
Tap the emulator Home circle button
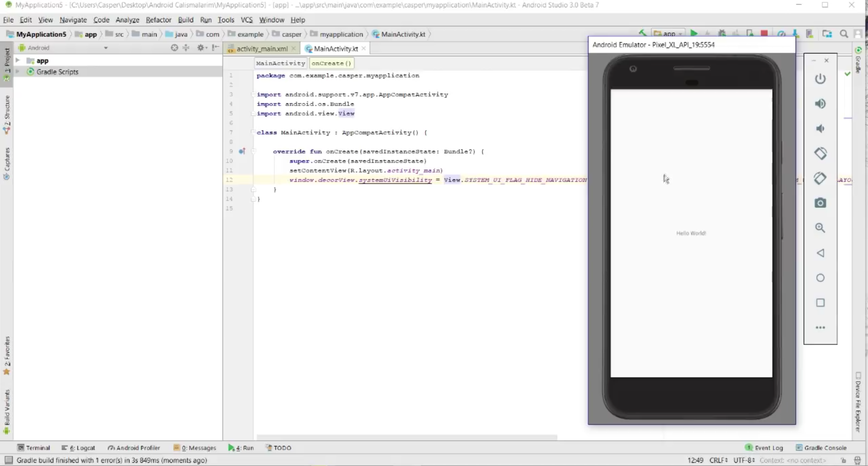click(820, 278)
